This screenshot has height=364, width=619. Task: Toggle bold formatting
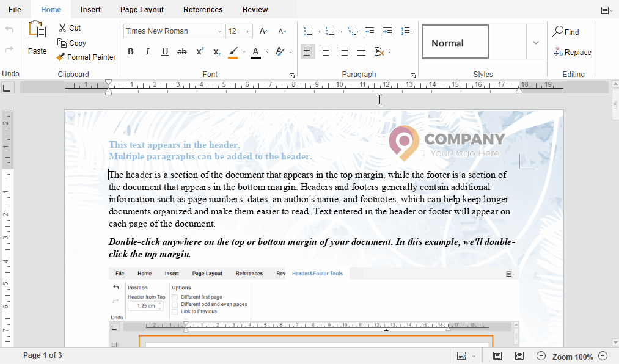(x=131, y=52)
